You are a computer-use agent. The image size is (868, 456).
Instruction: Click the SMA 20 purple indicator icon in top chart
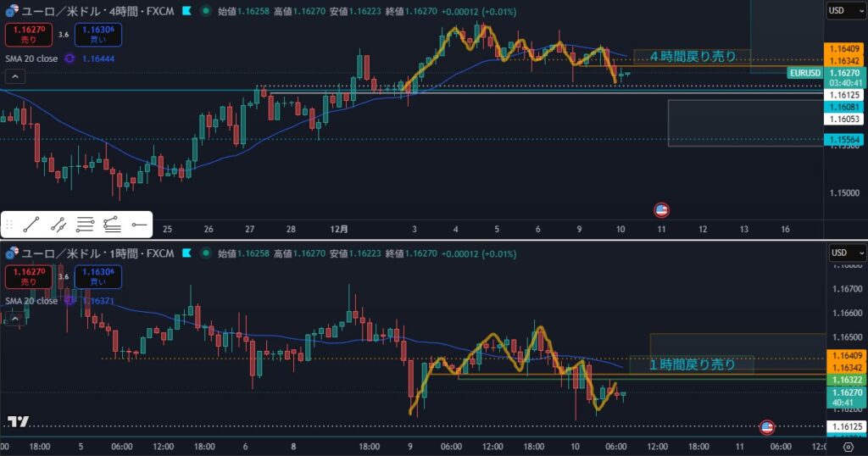pyautogui.click(x=70, y=58)
